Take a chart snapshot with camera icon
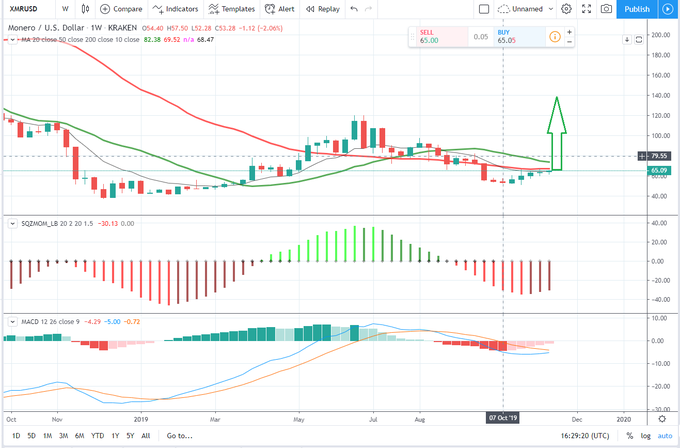 point(606,9)
